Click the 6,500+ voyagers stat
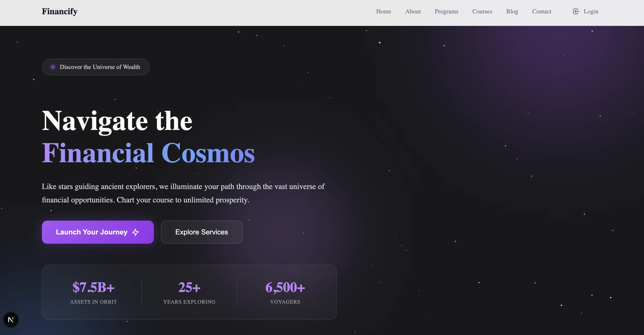Viewport: 644px width, 335px height. pyautogui.click(x=285, y=287)
